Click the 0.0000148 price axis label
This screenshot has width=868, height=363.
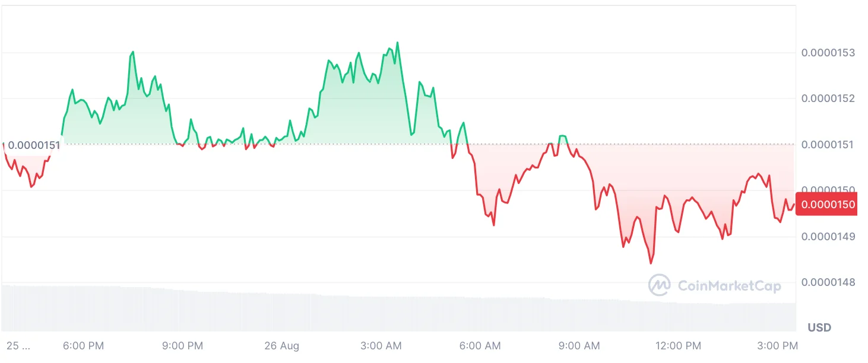point(828,282)
